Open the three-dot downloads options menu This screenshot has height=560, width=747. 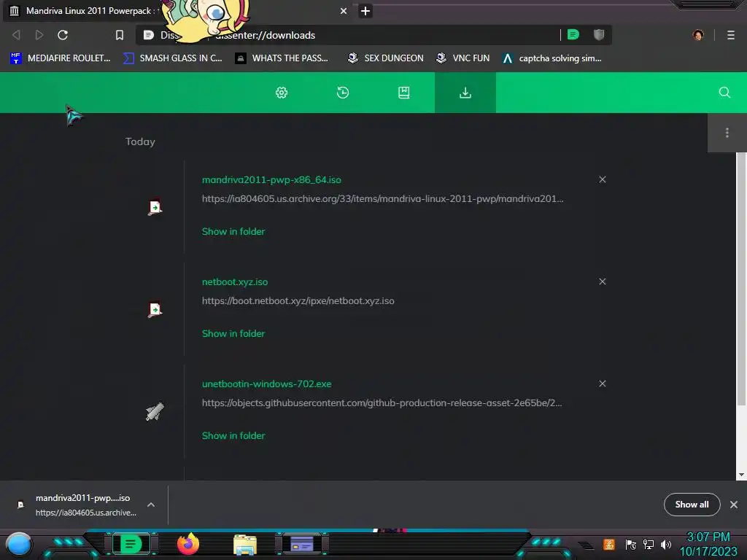(x=727, y=133)
